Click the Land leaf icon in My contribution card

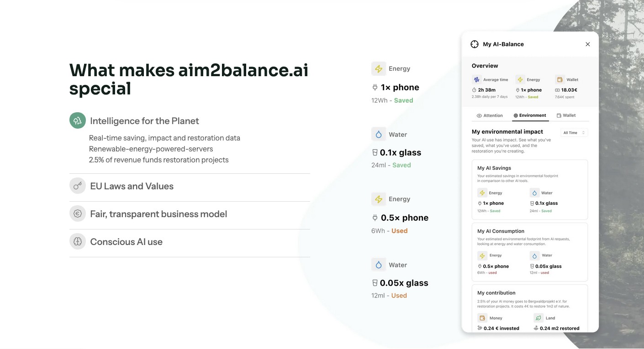click(x=538, y=318)
